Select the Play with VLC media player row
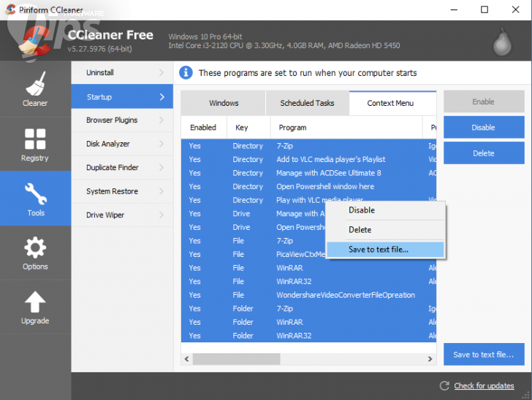The image size is (532, 400). (x=254, y=199)
